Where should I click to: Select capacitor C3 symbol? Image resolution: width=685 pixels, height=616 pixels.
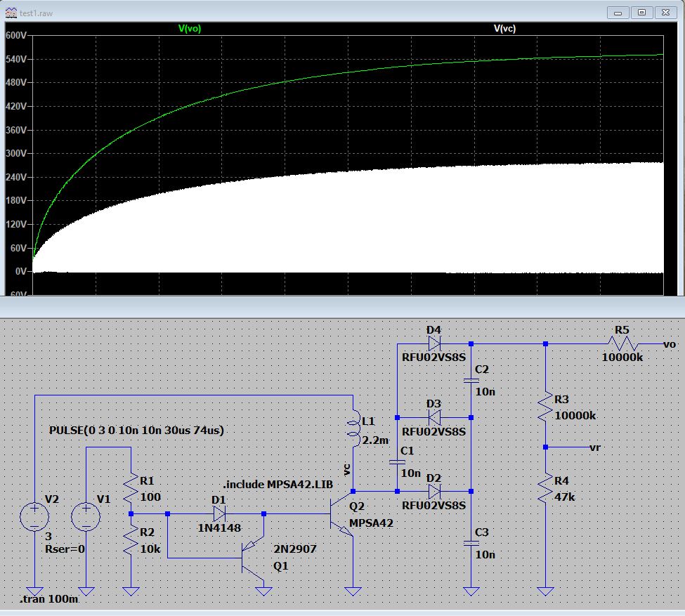pyautogui.click(x=471, y=543)
